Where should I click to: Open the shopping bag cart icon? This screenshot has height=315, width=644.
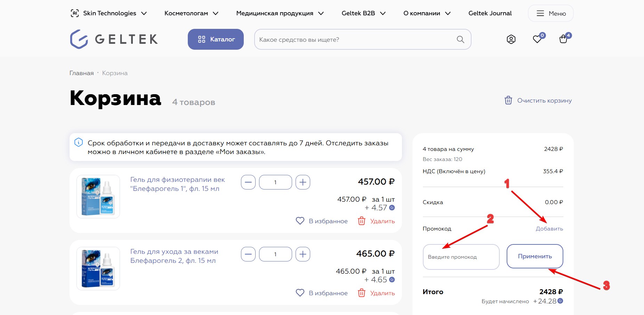point(563,39)
